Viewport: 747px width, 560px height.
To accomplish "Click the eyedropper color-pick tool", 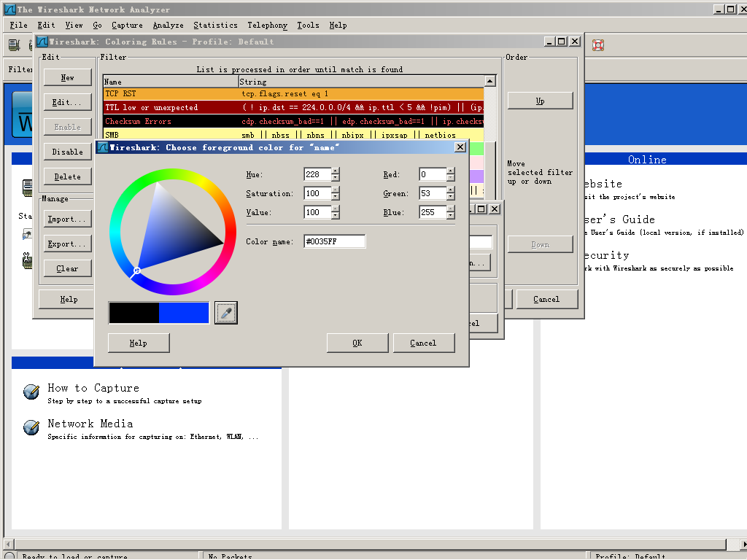I will [x=226, y=313].
